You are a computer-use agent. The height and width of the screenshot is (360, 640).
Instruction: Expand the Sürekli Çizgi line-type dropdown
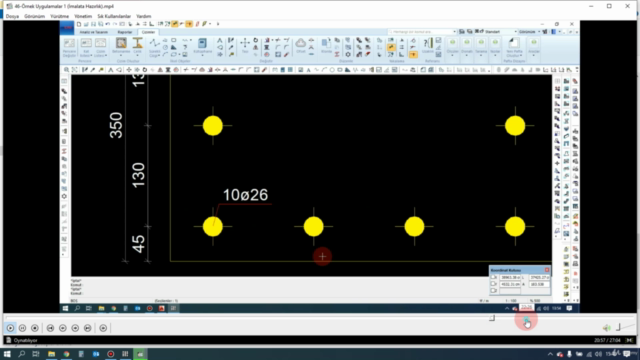154,48
